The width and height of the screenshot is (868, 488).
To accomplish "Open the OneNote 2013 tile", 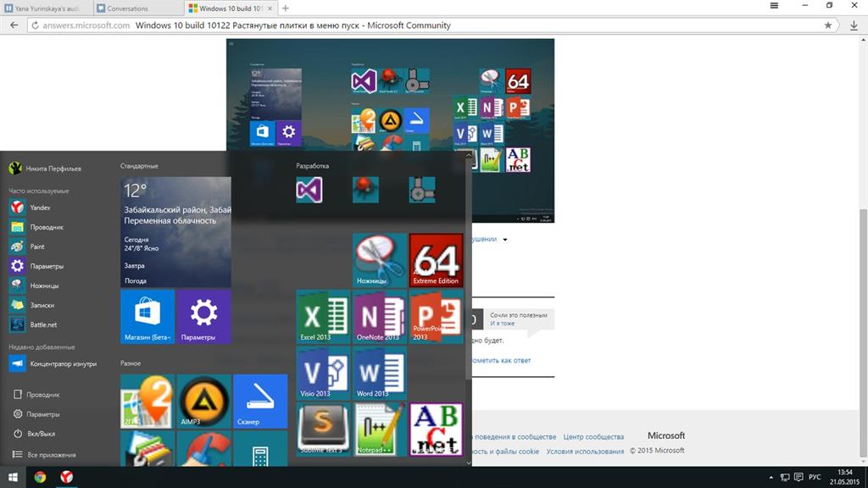I will tap(379, 317).
